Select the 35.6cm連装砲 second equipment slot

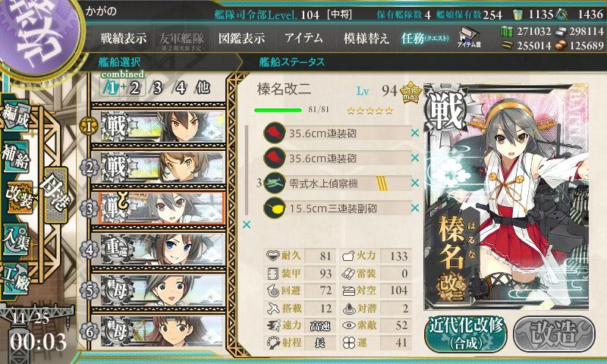click(x=337, y=158)
